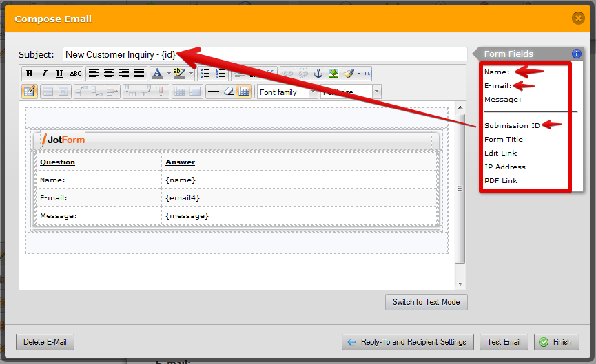Click the Form Fields info icon

577,54
